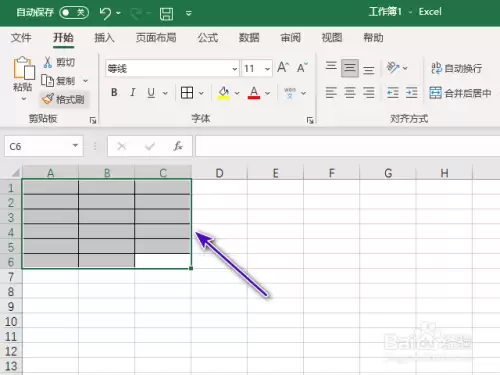Click Decrease Indent icon

tap(393, 92)
